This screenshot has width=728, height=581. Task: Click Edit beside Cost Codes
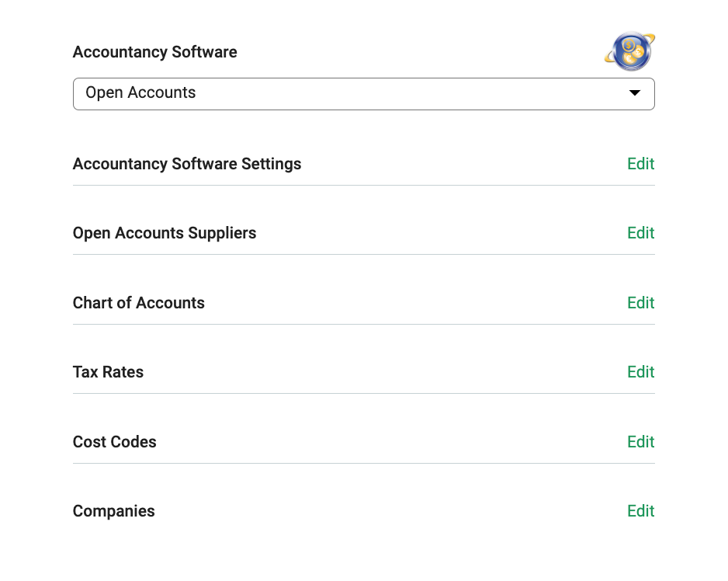point(641,441)
